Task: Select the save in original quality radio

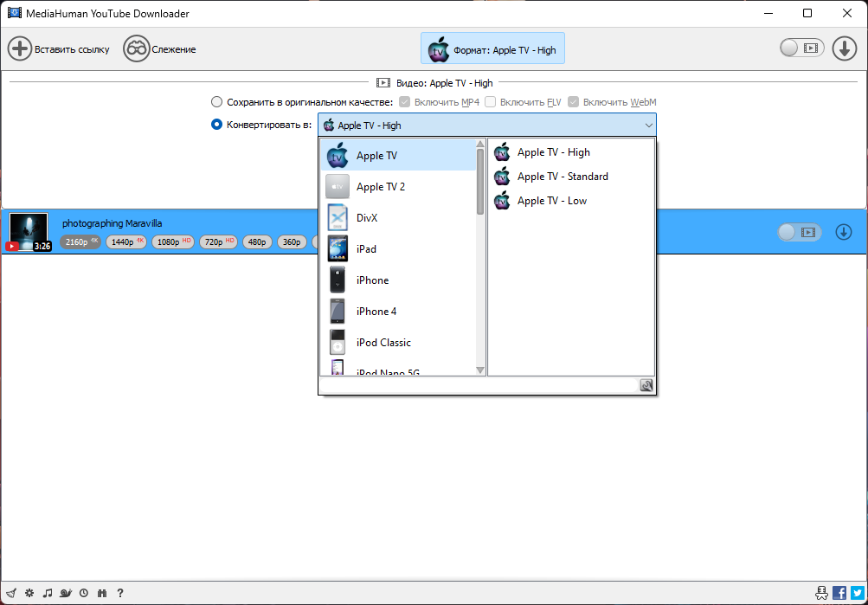Action: [x=216, y=102]
